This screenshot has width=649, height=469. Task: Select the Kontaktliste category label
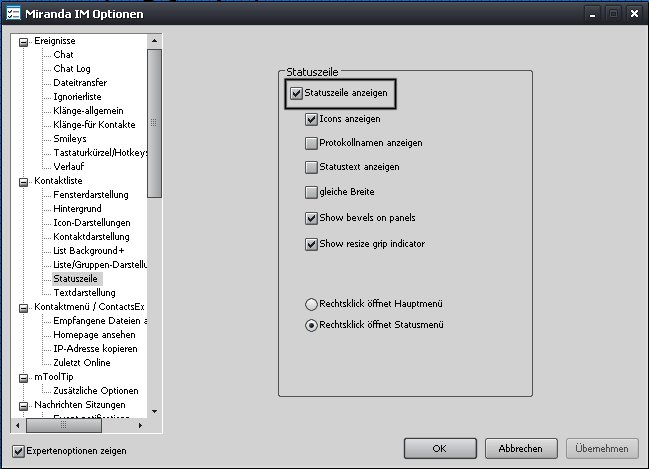pos(58,181)
